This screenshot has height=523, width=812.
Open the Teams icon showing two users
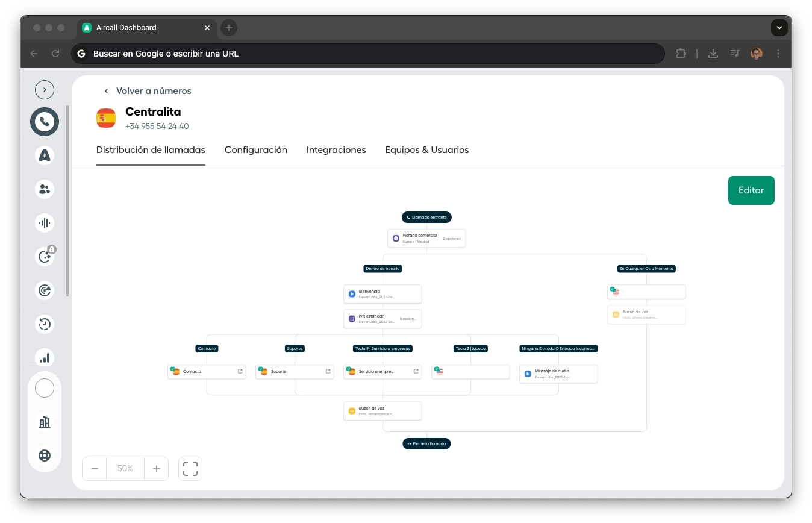click(44, 189)
